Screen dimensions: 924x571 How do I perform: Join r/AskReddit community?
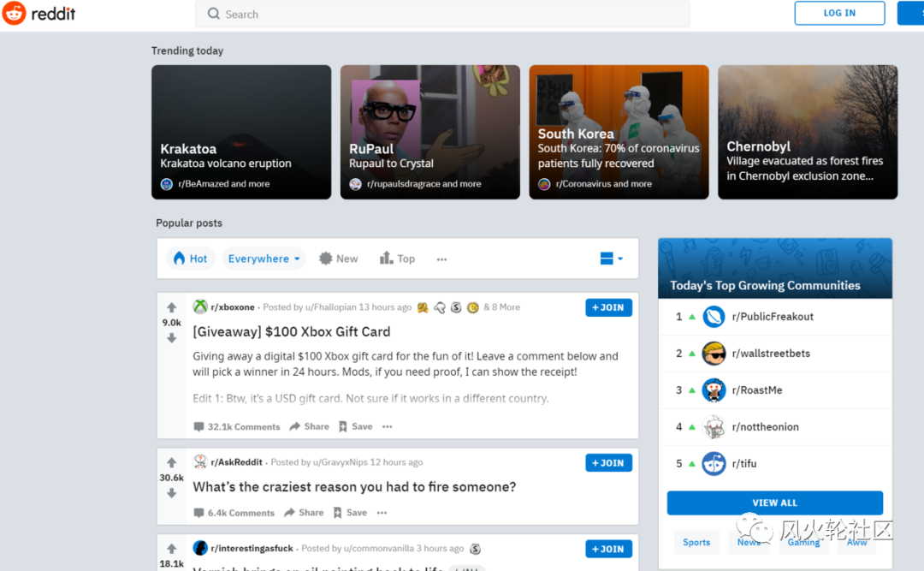coord(609,463)
